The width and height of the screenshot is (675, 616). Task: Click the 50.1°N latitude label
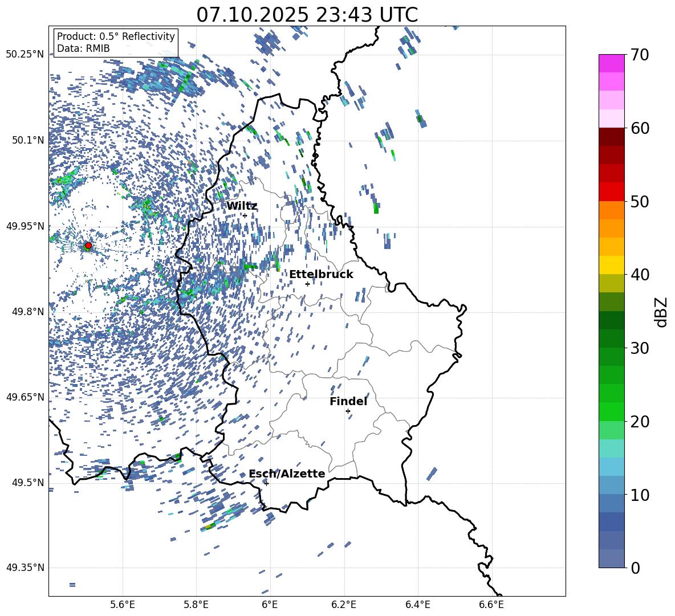[27, 140]
